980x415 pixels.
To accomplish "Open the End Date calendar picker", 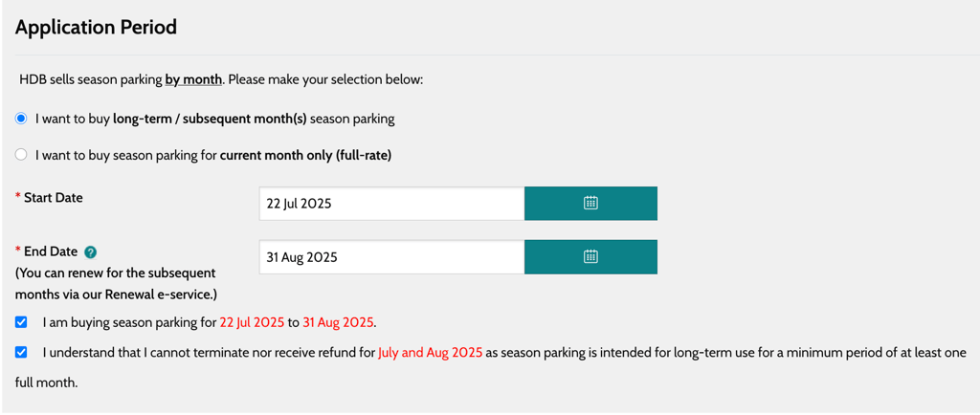I will point(590,256).
